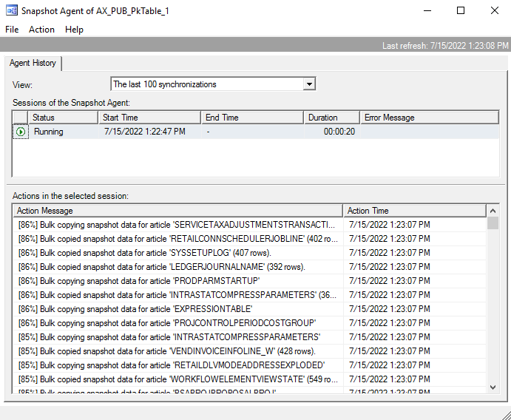Click the Error Message column header
This screenshot has height=420, width=511.
click(x=430, y=118)
